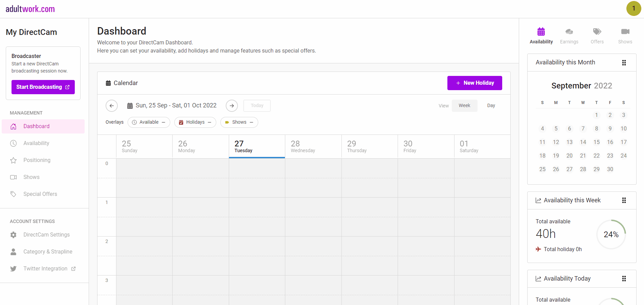Open Availability this Week options menu
644x305 pixels.
coord(624,201)
